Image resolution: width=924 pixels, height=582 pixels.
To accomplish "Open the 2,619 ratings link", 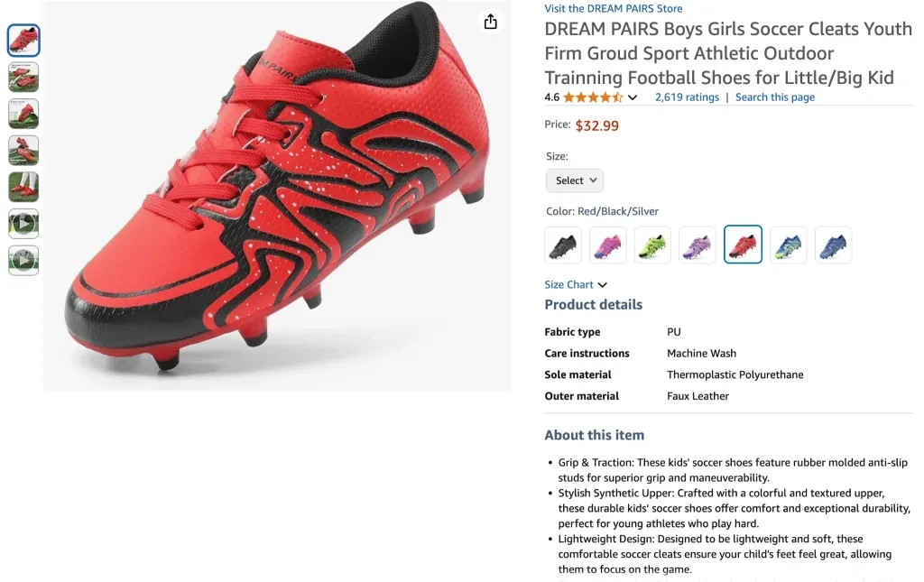I will click(687, 97).
